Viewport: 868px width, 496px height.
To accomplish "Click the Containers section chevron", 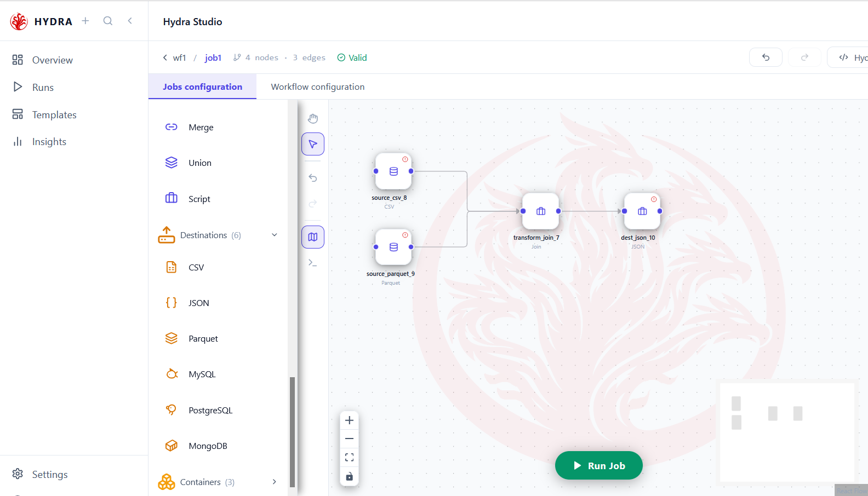I will (275, 482).
